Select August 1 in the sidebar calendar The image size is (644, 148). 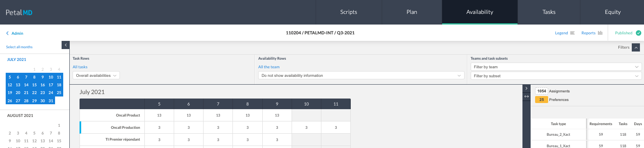tap(59, 126)
